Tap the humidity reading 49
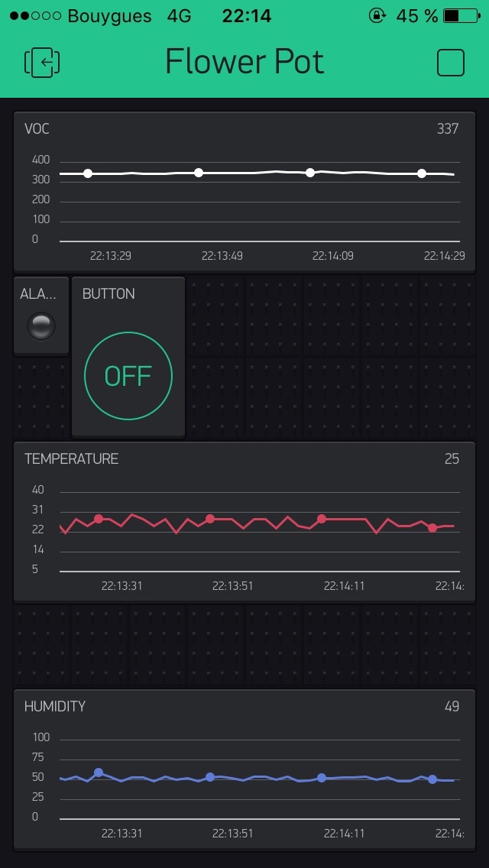 click(x=452, y=706)
